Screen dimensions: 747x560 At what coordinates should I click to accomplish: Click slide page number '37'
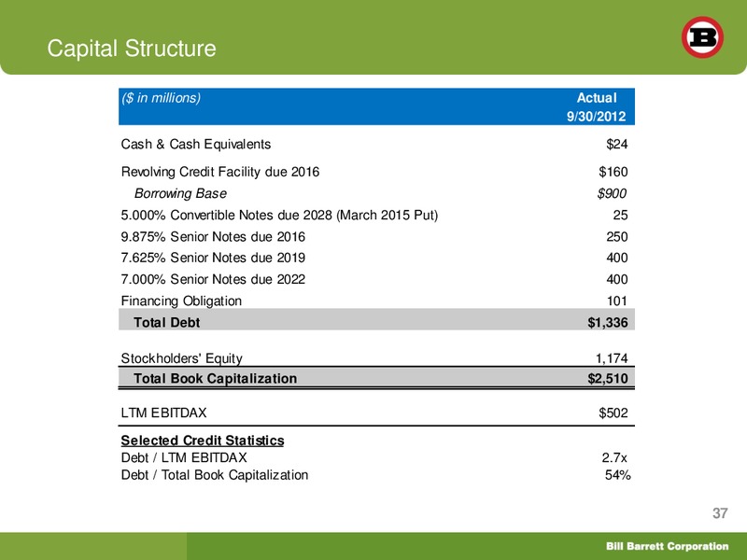(720, 512)
